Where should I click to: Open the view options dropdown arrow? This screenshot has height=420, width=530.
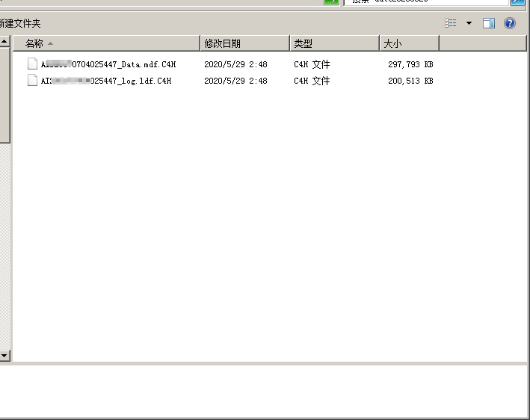click(469, 23)
